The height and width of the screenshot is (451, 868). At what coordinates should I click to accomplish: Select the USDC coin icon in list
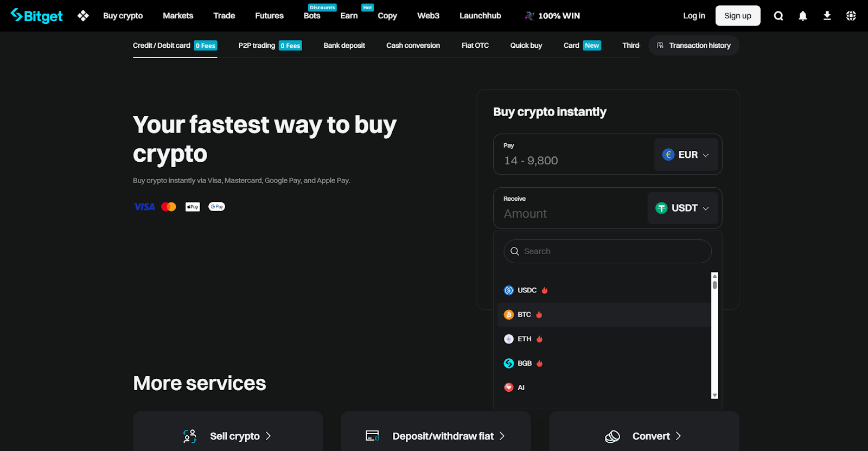pos(509,290)
